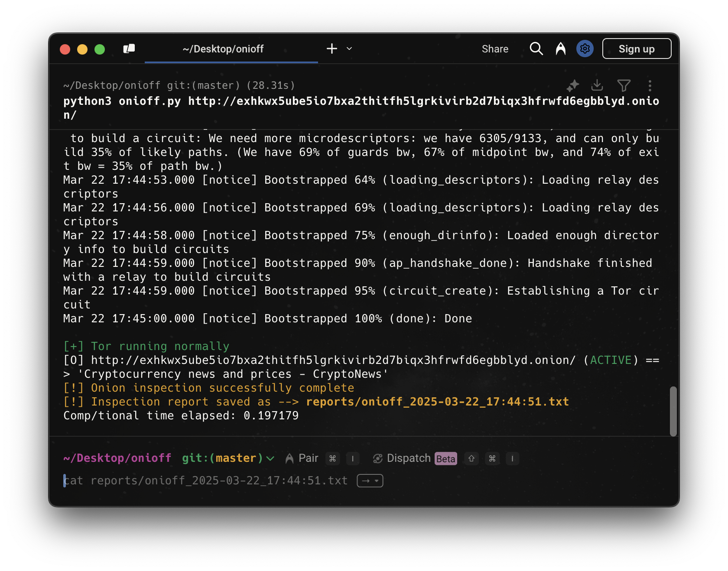This screenshot has height=571, width=728.
Task: Click the Share option in the title bar
Action: 495,49
